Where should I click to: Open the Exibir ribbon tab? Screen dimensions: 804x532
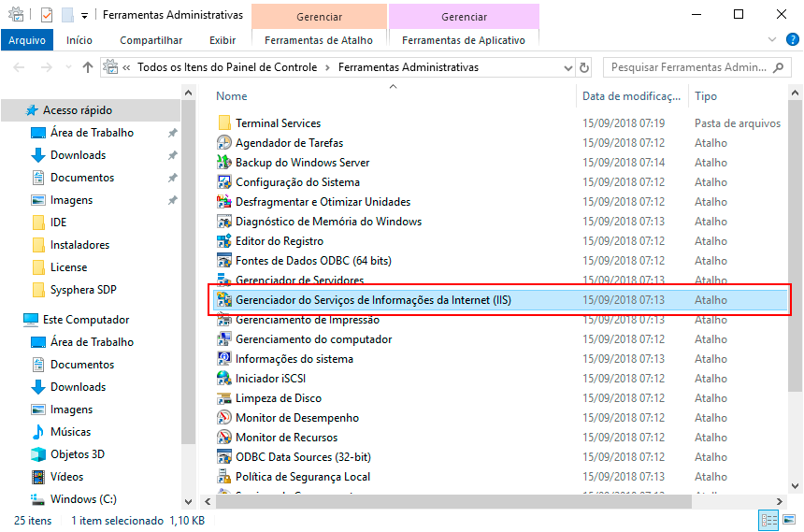coord(223,40)
